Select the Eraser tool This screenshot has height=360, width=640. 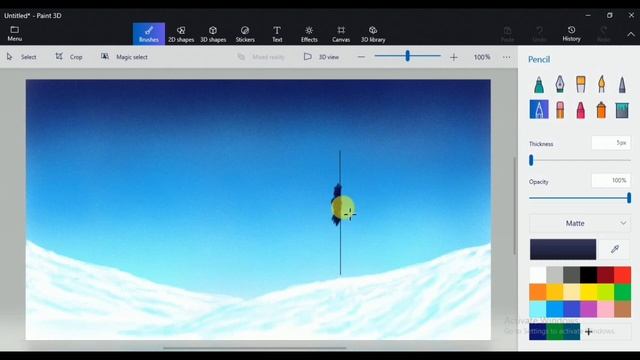(x=560, y=109)
